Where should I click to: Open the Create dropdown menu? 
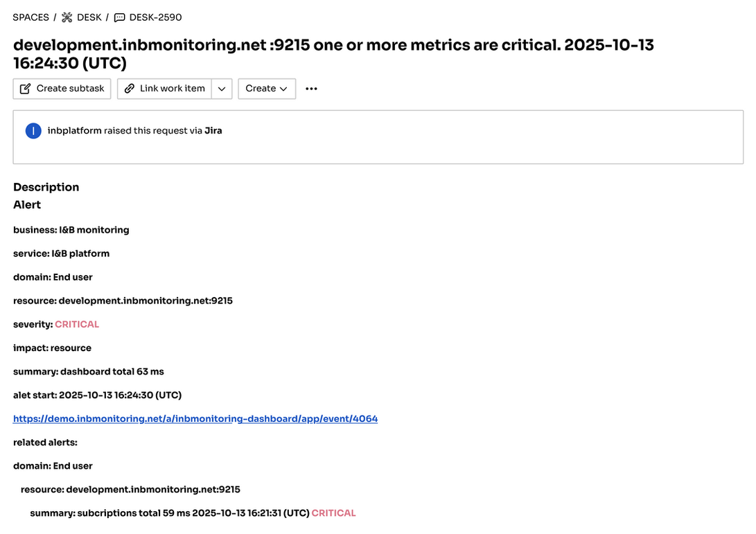point(267,89)
